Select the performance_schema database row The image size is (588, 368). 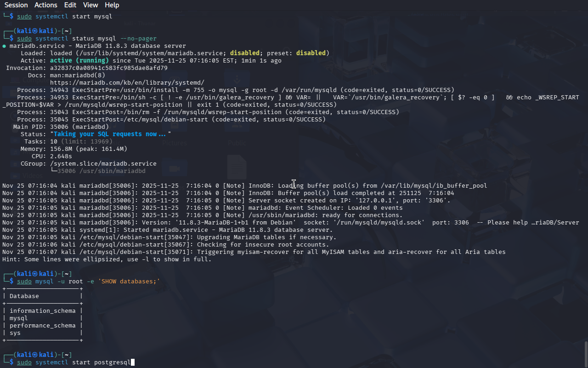(x=42, y=326)
